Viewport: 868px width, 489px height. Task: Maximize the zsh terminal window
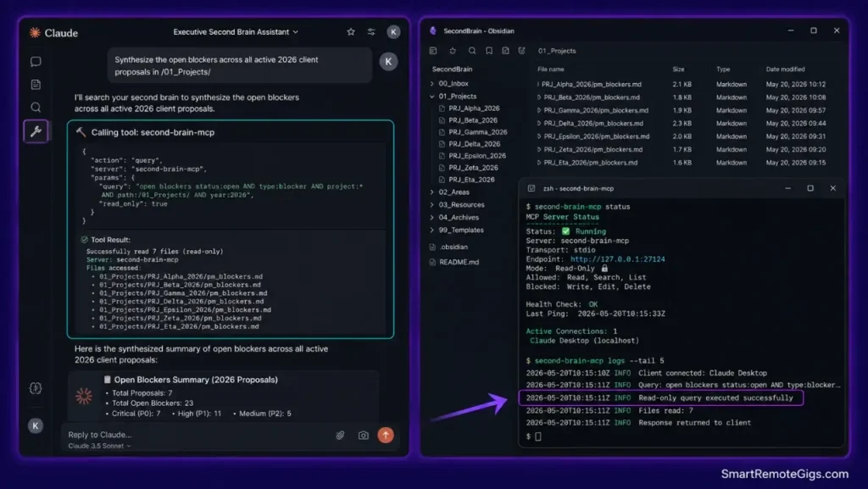810,189
